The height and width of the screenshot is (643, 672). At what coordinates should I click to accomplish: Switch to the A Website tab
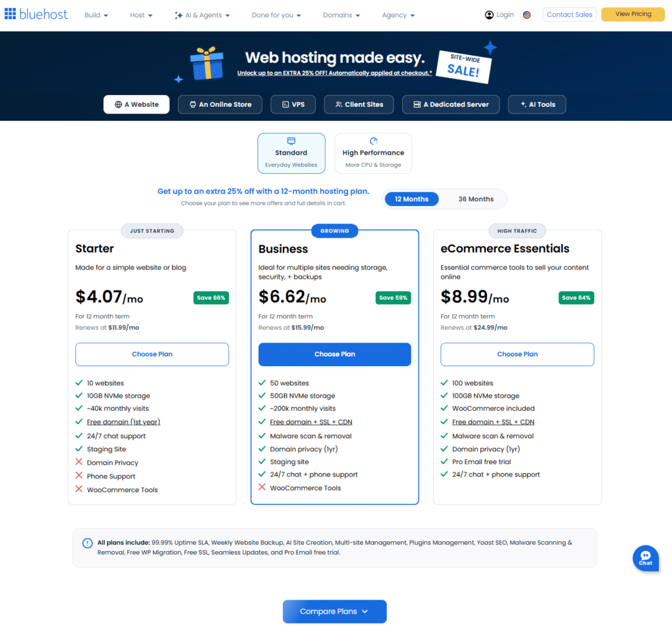[136, 104]
